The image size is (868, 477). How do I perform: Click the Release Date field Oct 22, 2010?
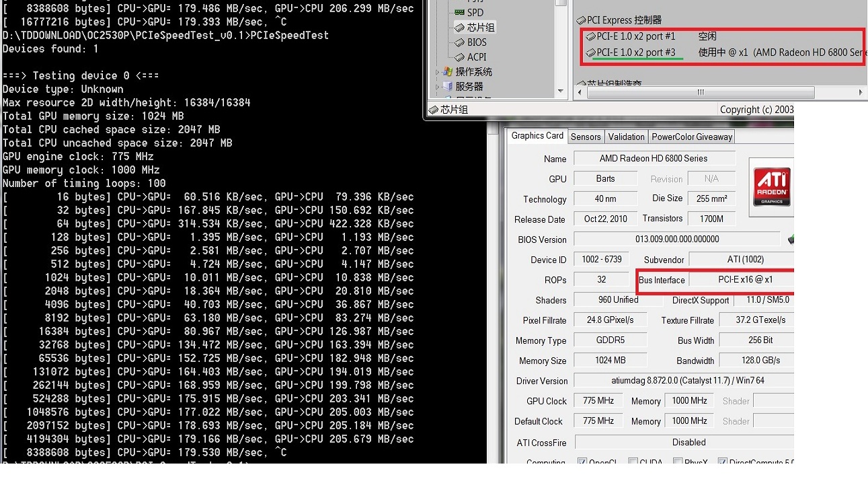pos(605,219)
